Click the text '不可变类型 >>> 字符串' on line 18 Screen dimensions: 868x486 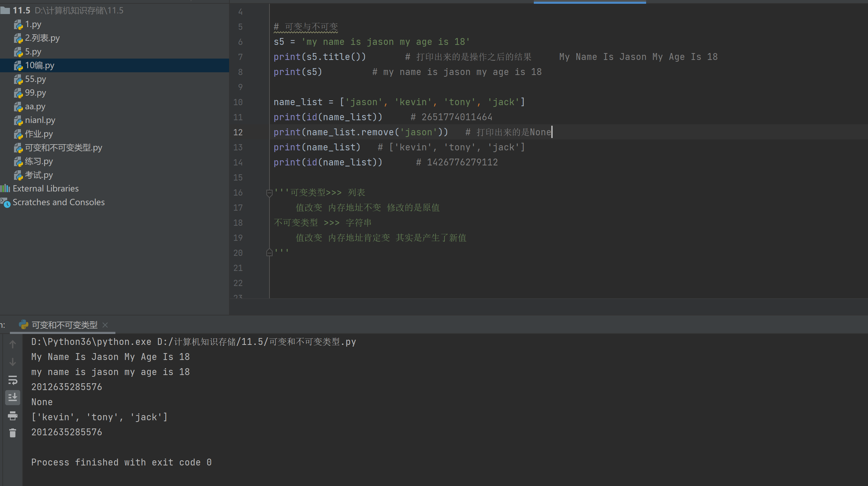(323, 223)
